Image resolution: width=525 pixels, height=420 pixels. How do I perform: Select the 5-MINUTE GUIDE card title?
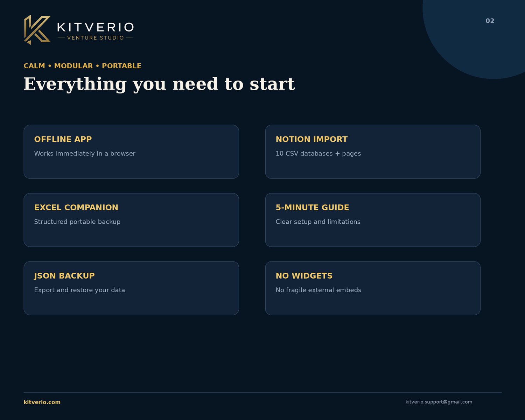pos(312,208)
